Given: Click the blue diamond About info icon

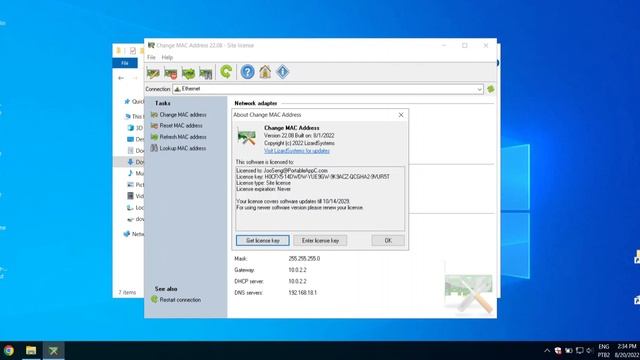Looking at the screenshot, I should (x=282, y=72).
